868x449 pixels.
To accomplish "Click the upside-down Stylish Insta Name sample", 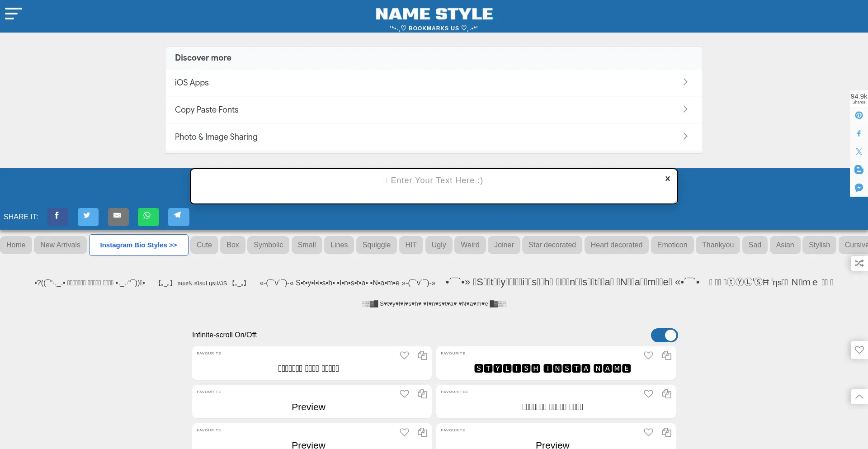I will (x=202, y=283).
